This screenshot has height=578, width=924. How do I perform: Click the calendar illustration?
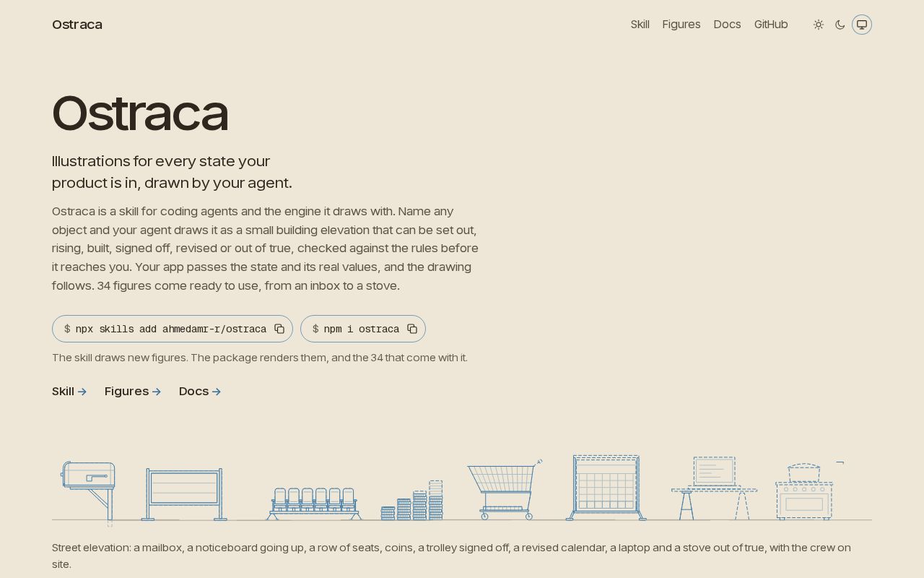[x=606, y=488]
